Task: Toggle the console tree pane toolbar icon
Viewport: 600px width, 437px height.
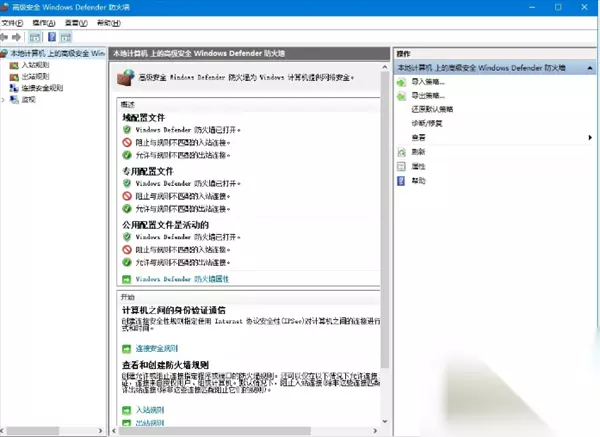Action: point(34,37)
